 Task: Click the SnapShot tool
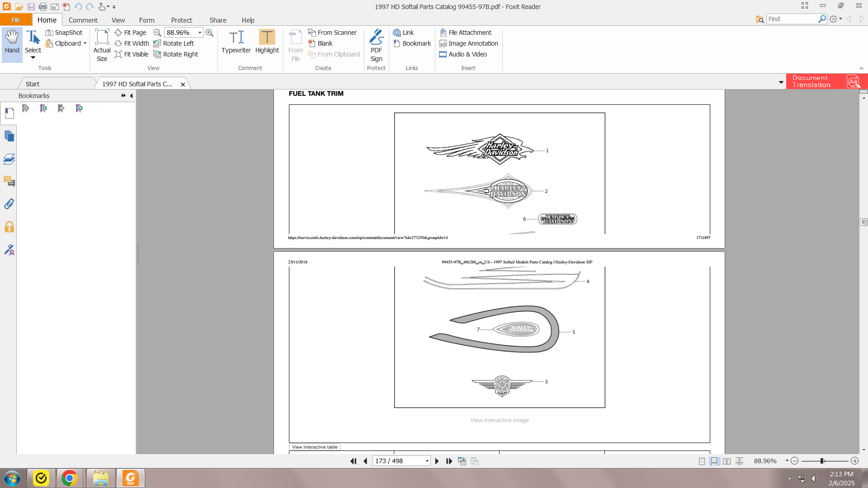(x=64, y=33)
